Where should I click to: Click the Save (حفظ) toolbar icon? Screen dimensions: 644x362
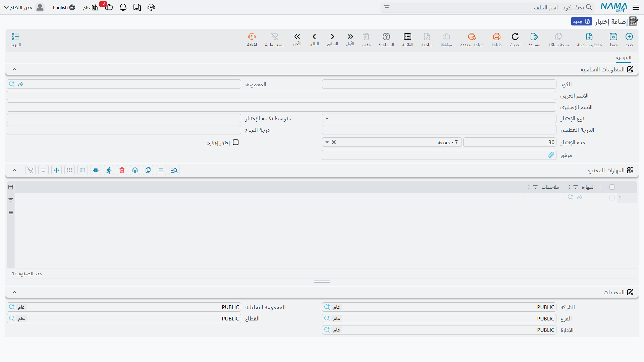(x=613, y=37)
